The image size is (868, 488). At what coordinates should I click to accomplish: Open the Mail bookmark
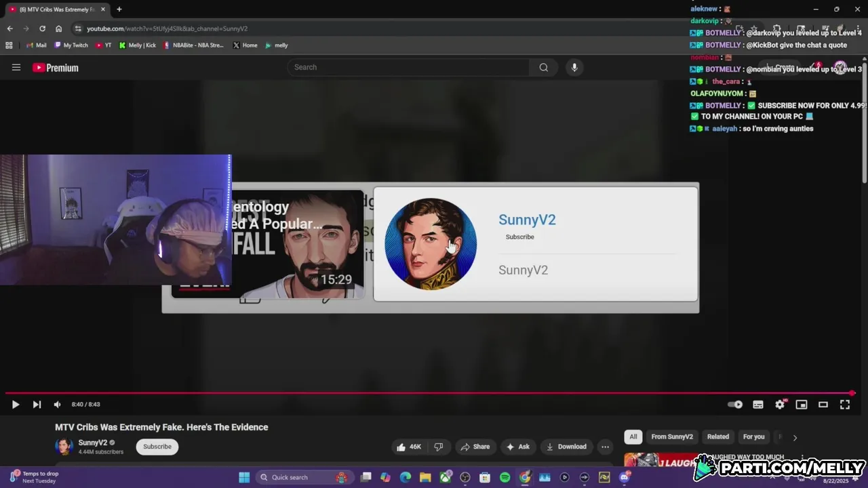coord(36,45)
